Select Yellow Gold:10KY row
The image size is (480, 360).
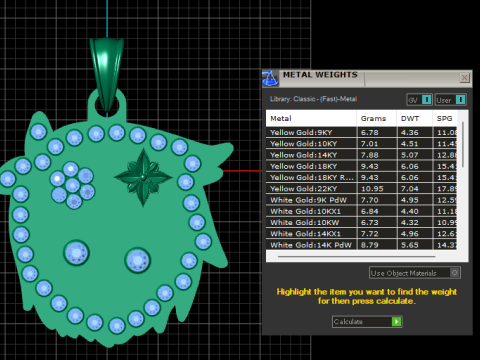tap(361, 144)
